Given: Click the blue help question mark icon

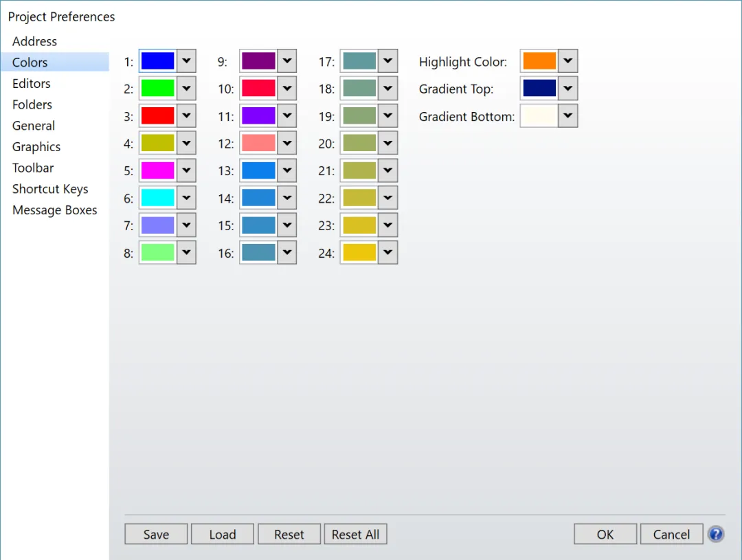Looking at the screenshot, I should tap(716, 534).
